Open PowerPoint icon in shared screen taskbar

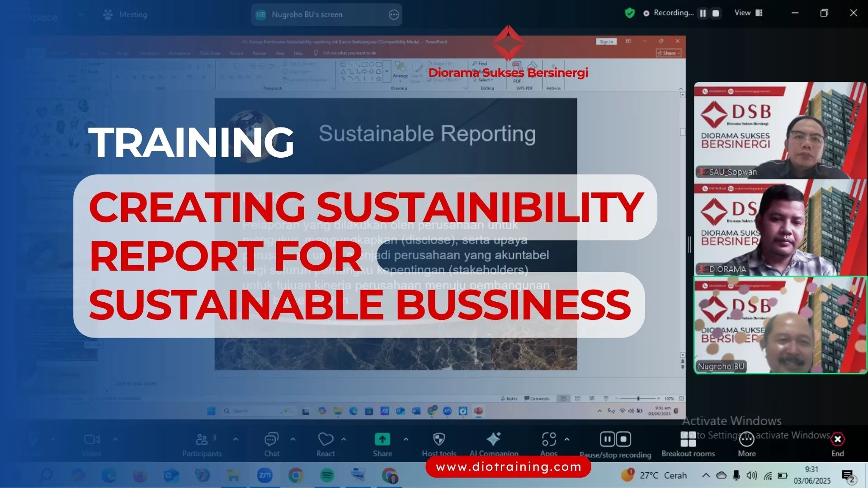[x=479, y=411]
